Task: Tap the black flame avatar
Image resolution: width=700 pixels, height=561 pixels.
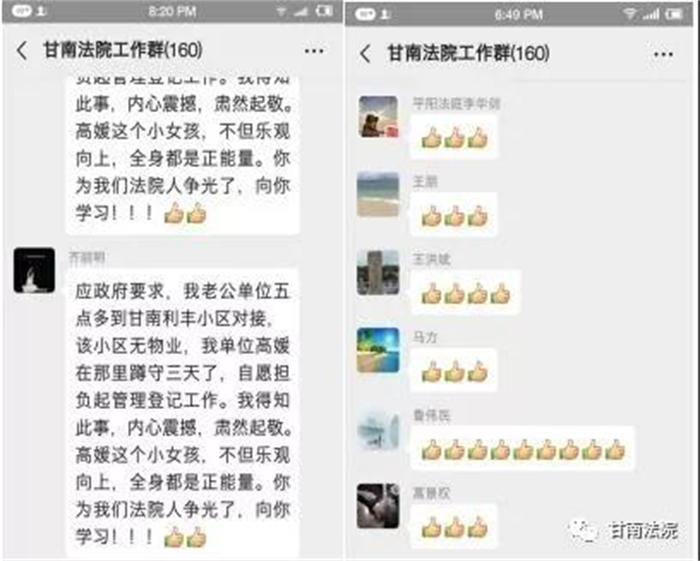Action: tap(34, 270)
